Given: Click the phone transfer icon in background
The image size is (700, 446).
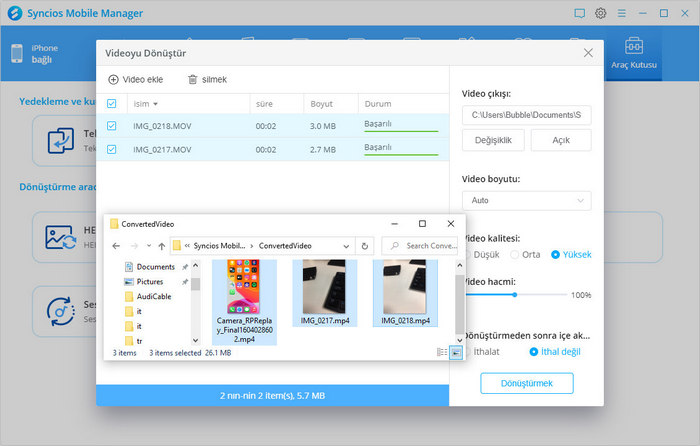Looking at the screenshot, I should click(x=61, y=141).
